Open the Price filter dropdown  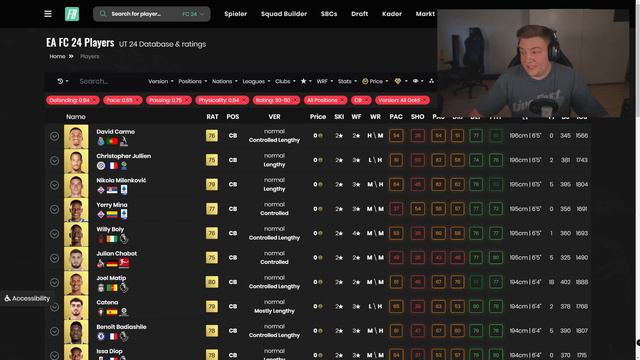click(x=378, y=81)
